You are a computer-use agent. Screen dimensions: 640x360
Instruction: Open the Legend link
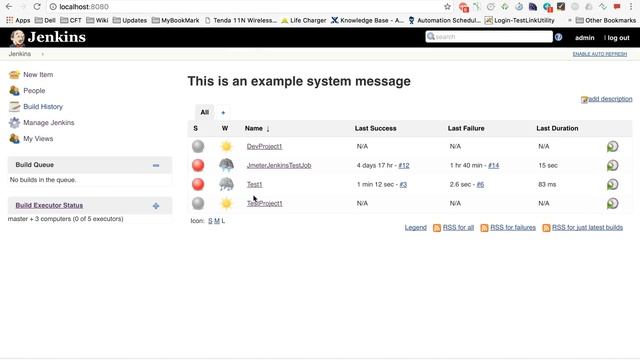coord(416,228)
